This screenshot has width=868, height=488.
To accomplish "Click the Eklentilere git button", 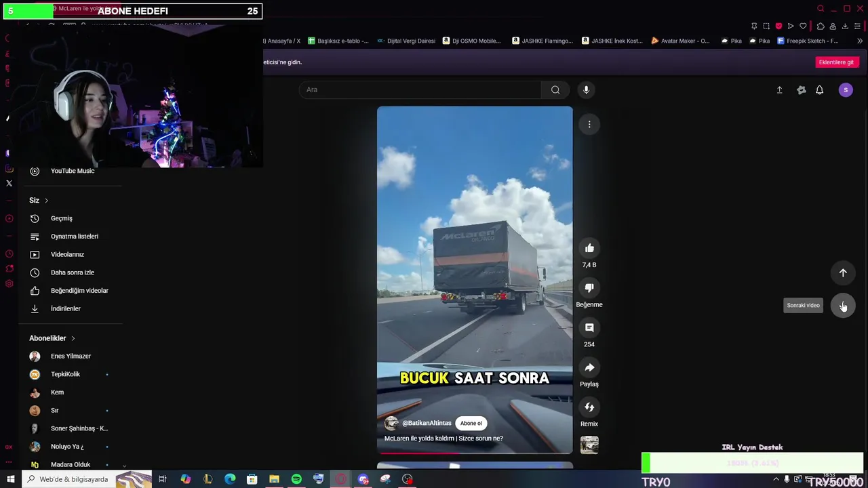I will (836, 62).
